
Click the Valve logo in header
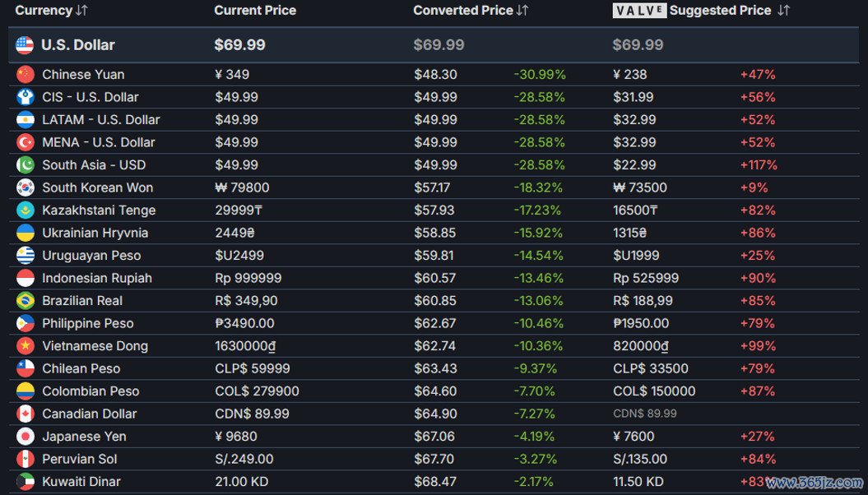tap(639, 11)
